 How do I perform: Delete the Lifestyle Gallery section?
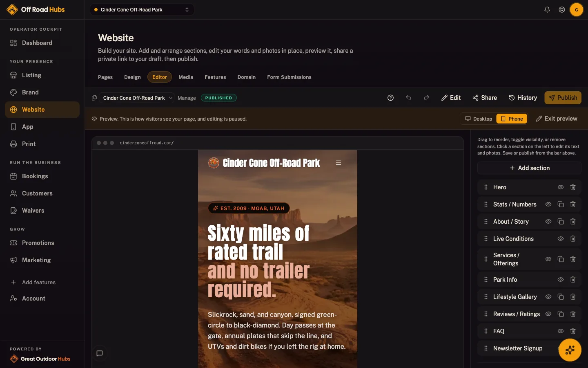(573, 297)
